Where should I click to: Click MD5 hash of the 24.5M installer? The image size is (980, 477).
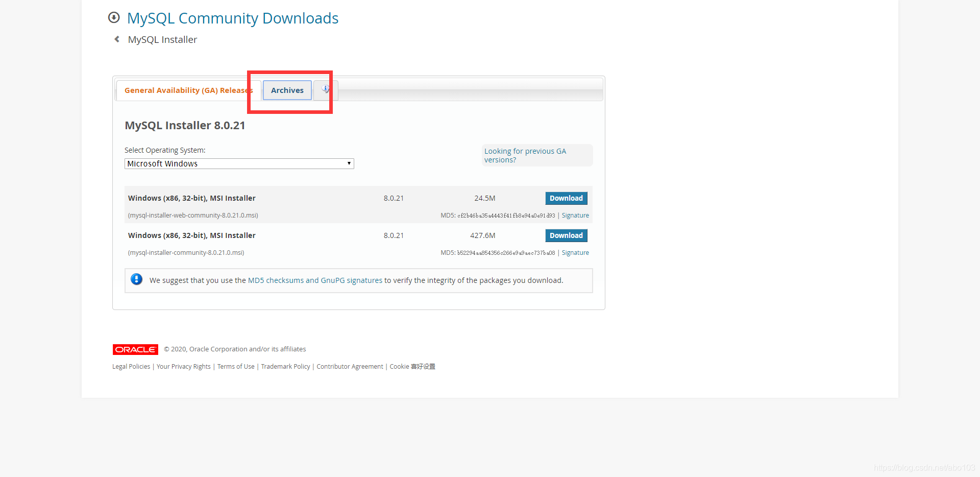click(x=506, y=216)
